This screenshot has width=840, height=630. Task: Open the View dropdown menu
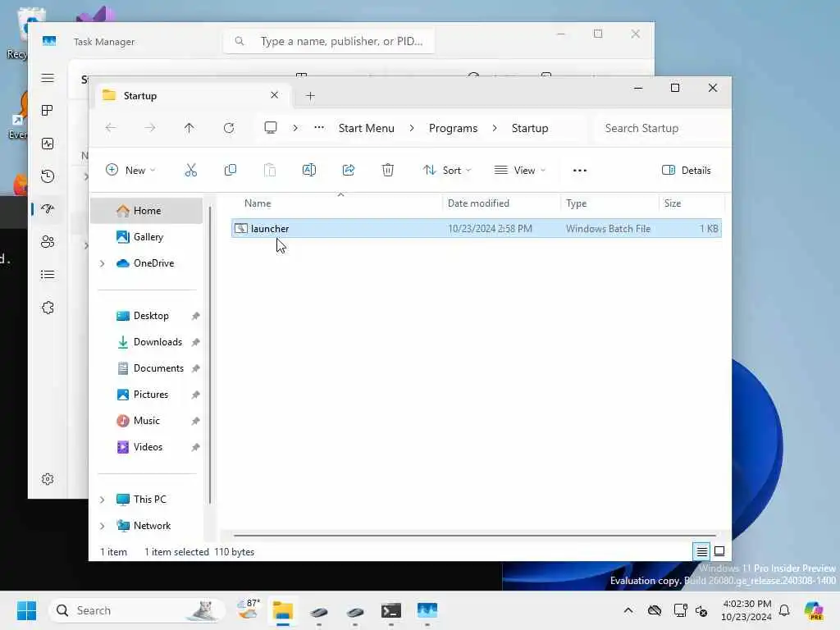(x=519, y=171)
